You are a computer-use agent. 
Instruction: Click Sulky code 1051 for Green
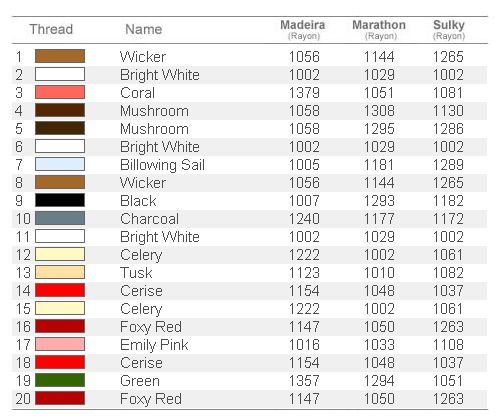pos(448,381)
